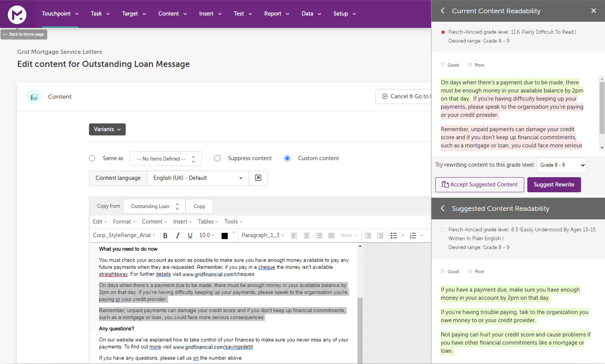Click the bulleted list icon
Image resolution: width=605 pixels, height=364 pixels.
[x=394, y=236]
